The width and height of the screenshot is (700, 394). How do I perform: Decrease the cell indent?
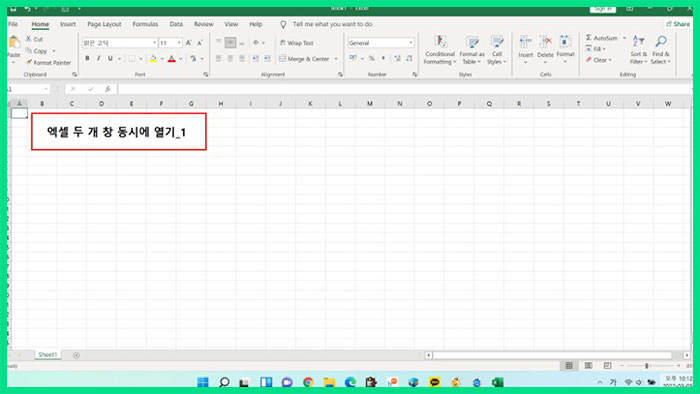255,58
